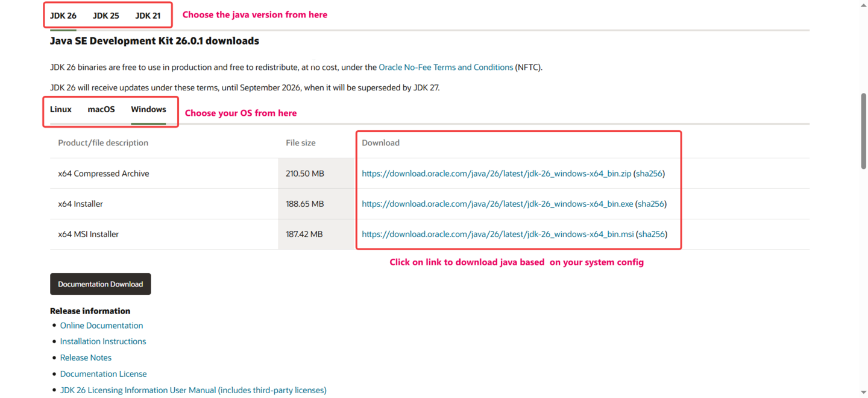The image size is (868, 398).
Task: Click the '188.65 MB' file size cell
Action: (x=316, y=204)
